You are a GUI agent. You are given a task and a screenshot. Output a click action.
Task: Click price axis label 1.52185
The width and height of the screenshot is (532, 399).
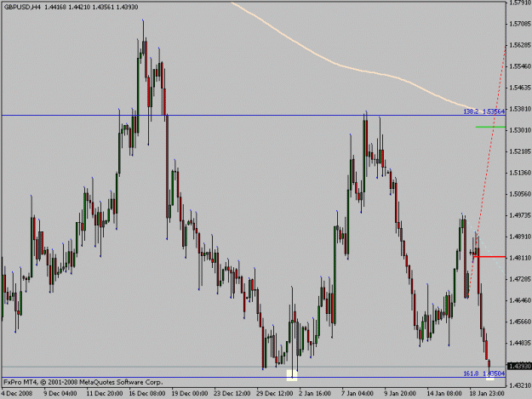pos(520,151)
